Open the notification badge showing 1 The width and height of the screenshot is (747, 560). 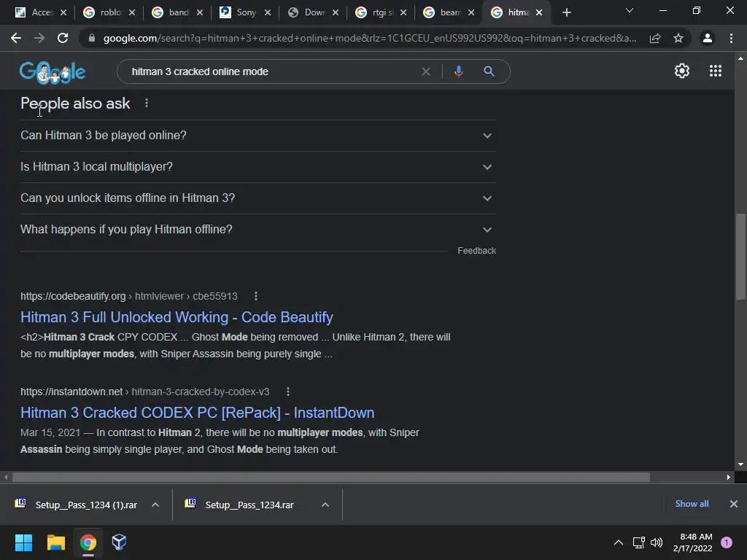(727, 542)
